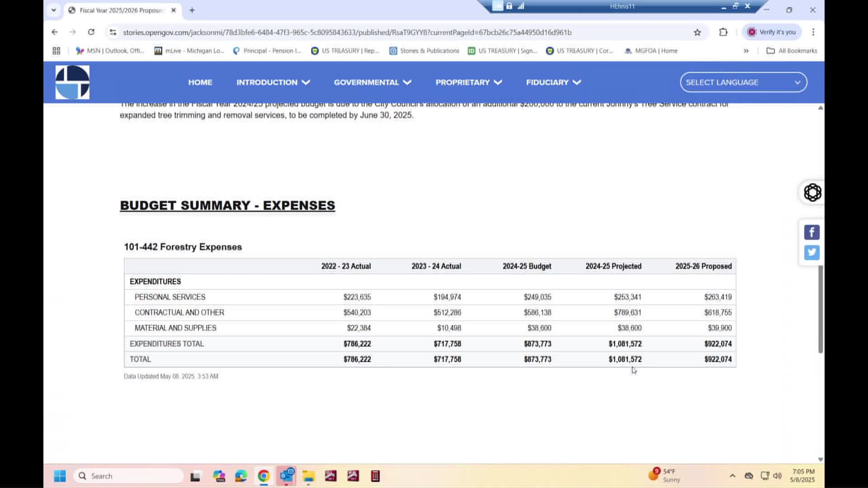Screen dimensions: 868x488
Task: Click the CONTRACTUAL AND OTHER row label
Action: [179, 312]
